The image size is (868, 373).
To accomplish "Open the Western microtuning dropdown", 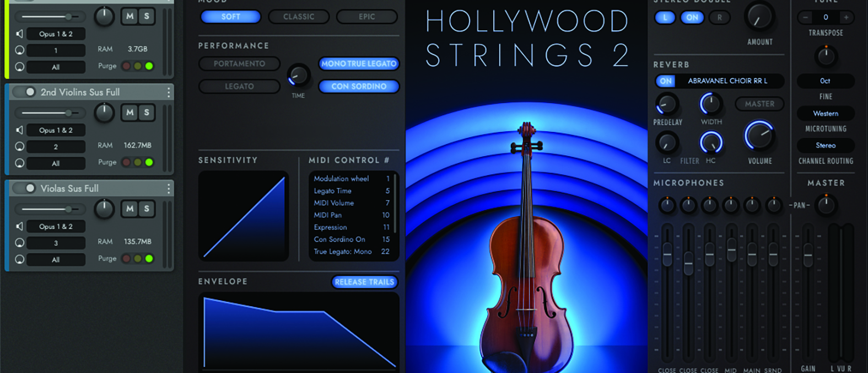I will [825, 113].
